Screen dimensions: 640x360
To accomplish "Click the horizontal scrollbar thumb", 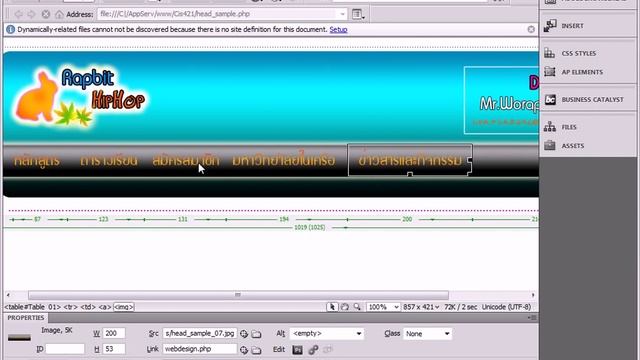I will coord(238,295).
